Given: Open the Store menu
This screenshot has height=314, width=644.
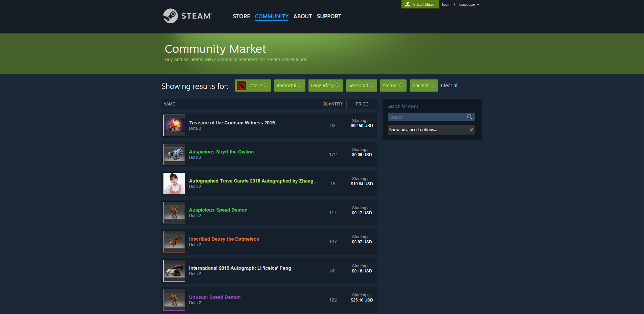Looking at the screenshot, I should click(x=241, y=16).
